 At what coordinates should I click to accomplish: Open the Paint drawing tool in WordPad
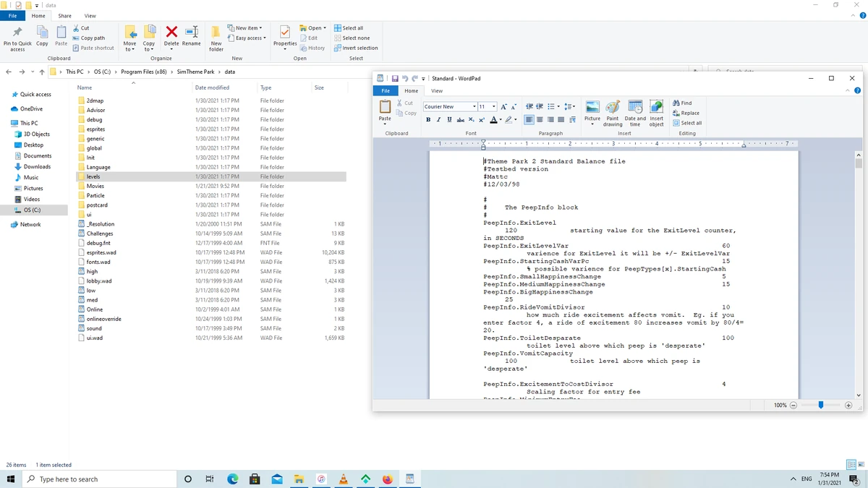[612, 112]
